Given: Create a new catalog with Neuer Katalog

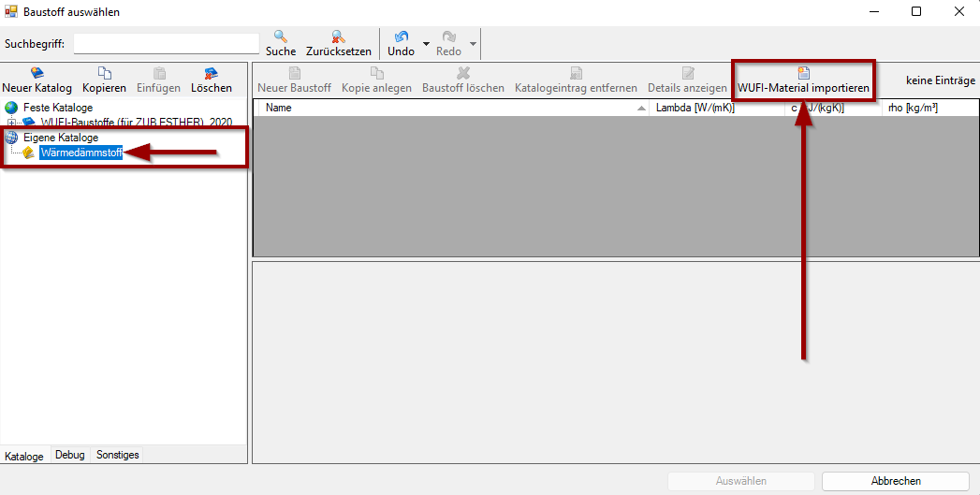Looking at the screenshot, I should pyautogui.click(x=37, y=74).
